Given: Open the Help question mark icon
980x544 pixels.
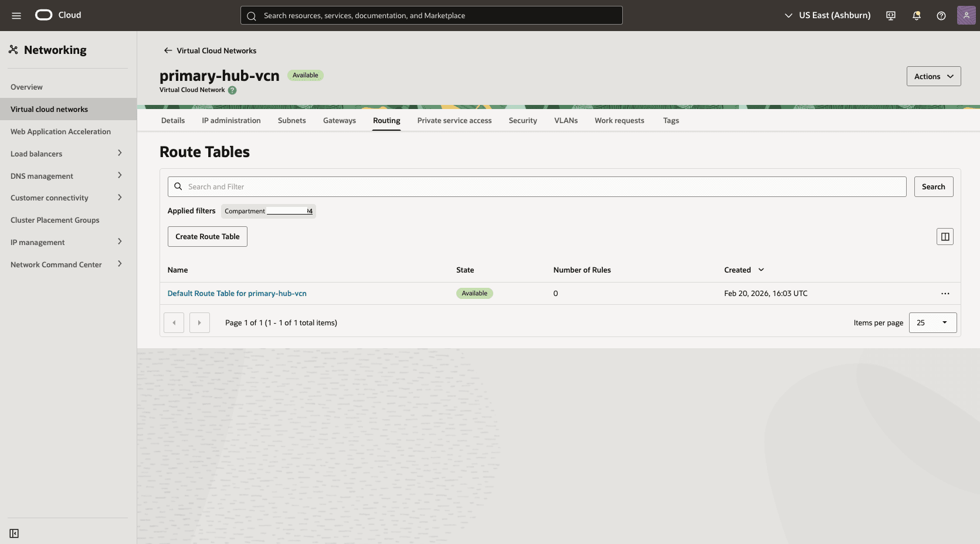Looking at the screenshot, I should pos(941,15).
